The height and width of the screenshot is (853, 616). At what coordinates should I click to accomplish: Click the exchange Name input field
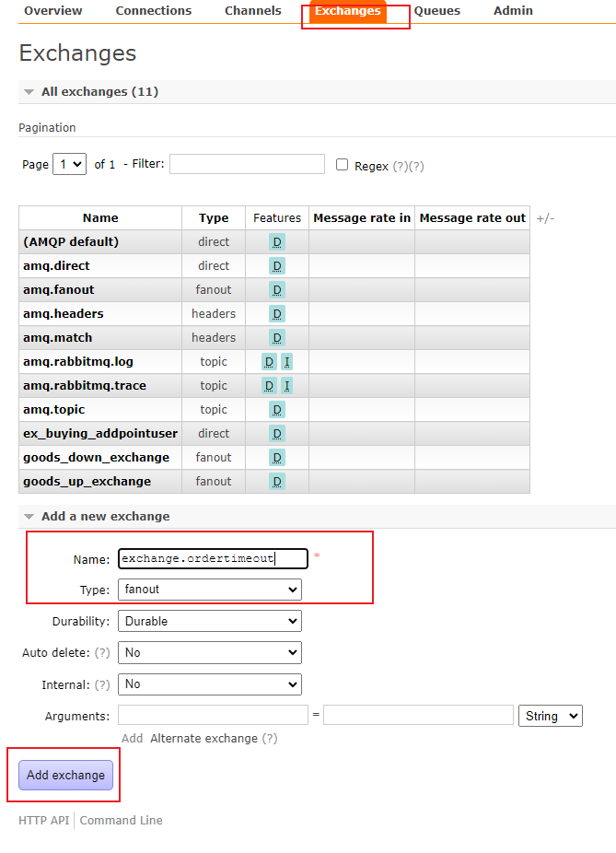tap(213, 559)
